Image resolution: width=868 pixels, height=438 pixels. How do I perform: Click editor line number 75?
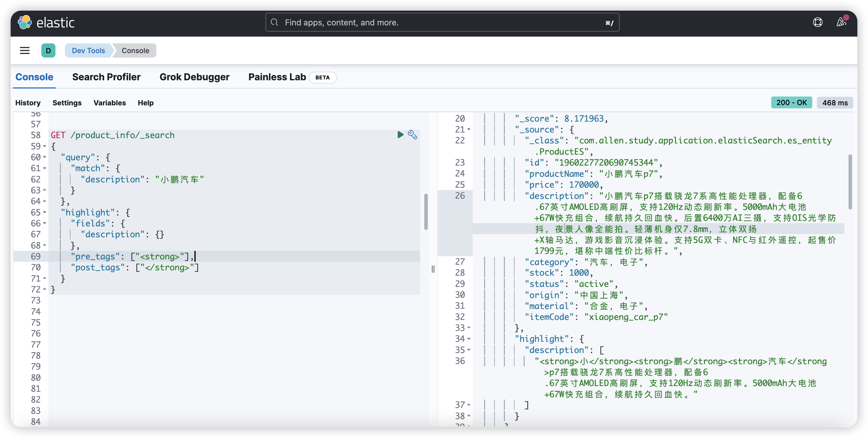tap(36, 322)
